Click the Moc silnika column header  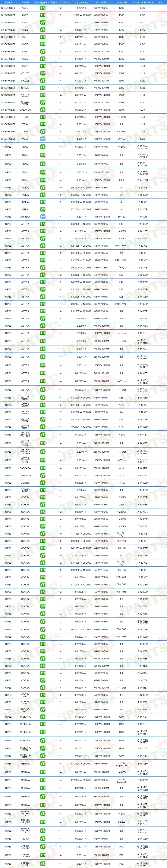(101, 2)
